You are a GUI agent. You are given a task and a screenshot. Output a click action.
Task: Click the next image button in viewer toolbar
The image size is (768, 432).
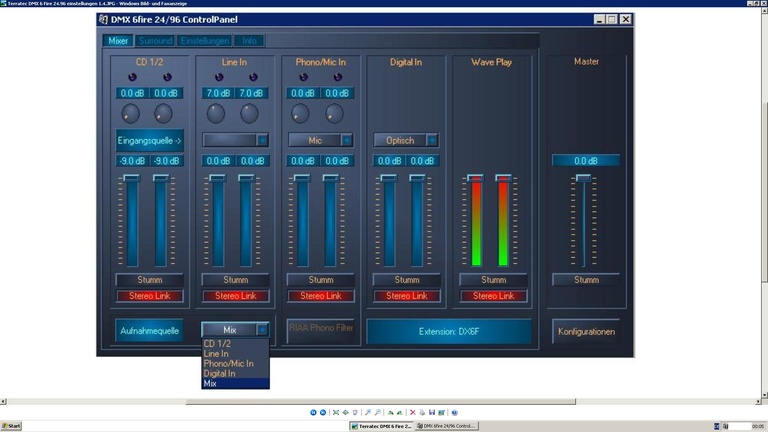pos(322,412)
